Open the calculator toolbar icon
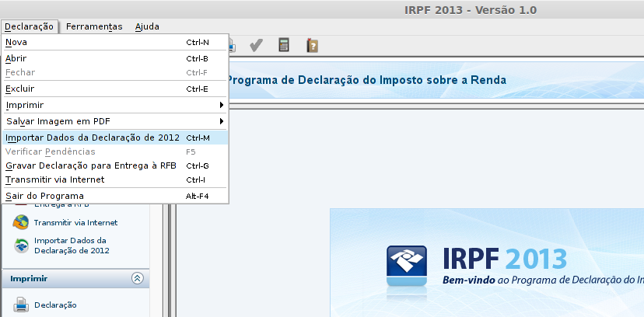This screenshot has width=644, height=317. (x=284, y=45)
